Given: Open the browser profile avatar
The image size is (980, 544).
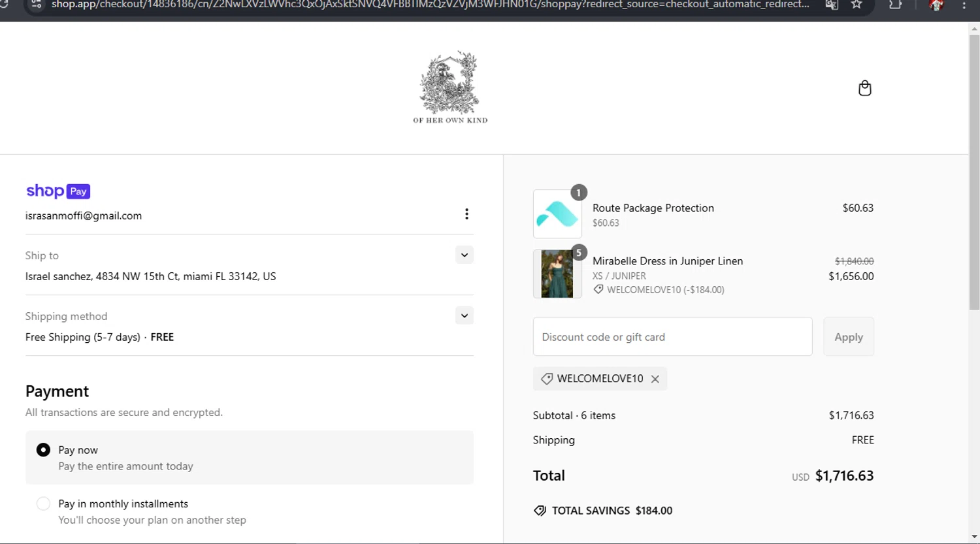Looking at the screenshot, I should point(936,5).
